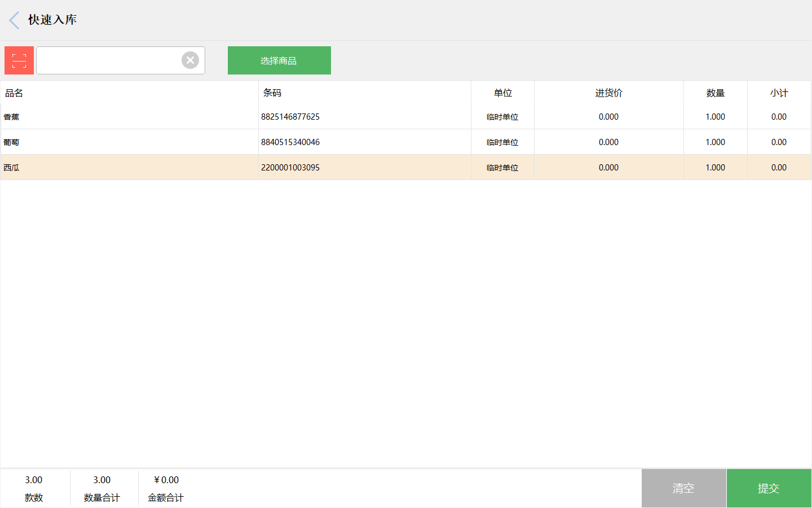Submit the stock entry with 提交
812x508 pixels.
769,488
